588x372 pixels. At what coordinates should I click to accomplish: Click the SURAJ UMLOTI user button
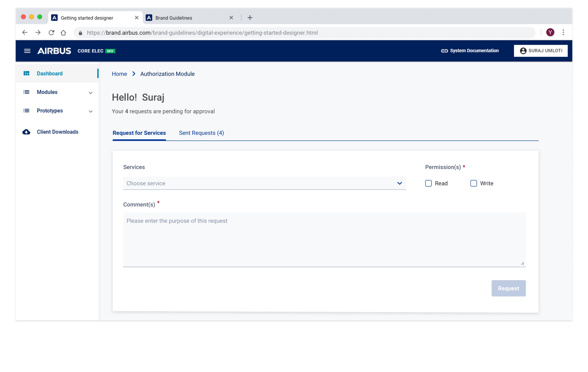(541, 51)
